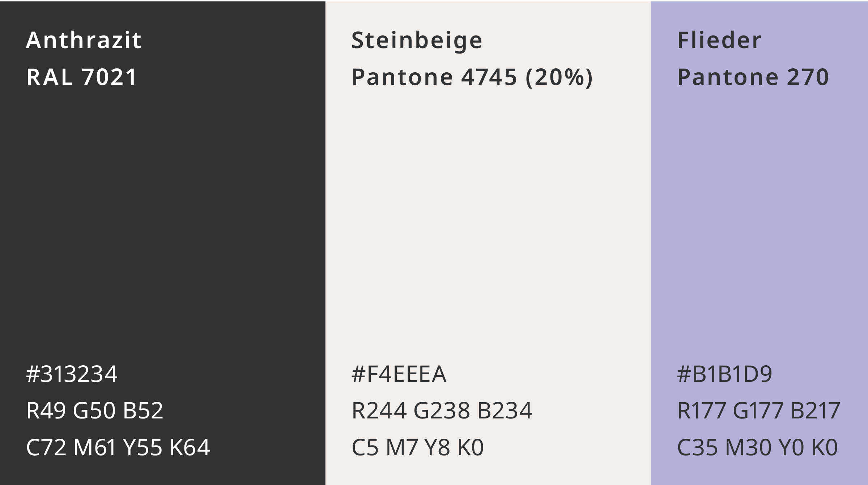Click the Flieder color swatch
Viewport: 868px width, 485px height.
tap(759, 243)
